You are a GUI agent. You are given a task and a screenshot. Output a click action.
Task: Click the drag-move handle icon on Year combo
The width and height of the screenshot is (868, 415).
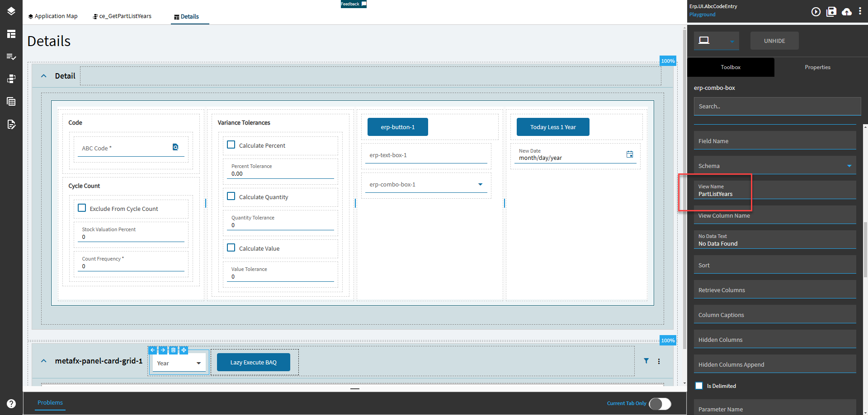pos(184,350)
